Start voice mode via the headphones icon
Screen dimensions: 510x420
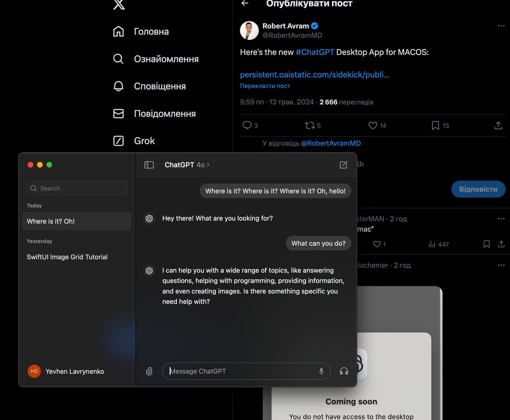click(x=344, y=371)
